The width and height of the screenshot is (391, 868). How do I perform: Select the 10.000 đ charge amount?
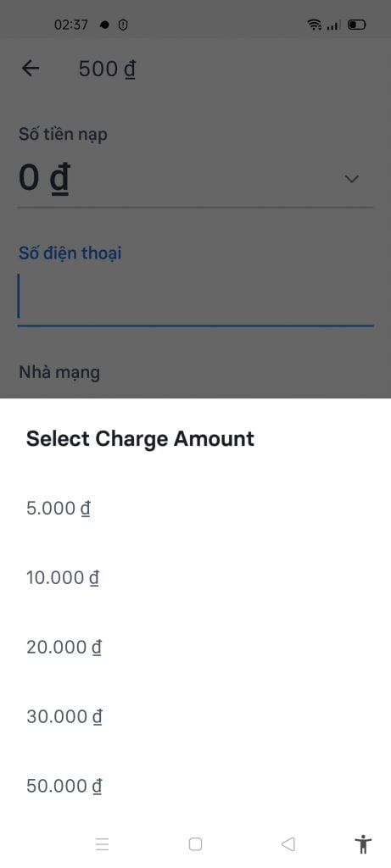(x=195, y=578)
